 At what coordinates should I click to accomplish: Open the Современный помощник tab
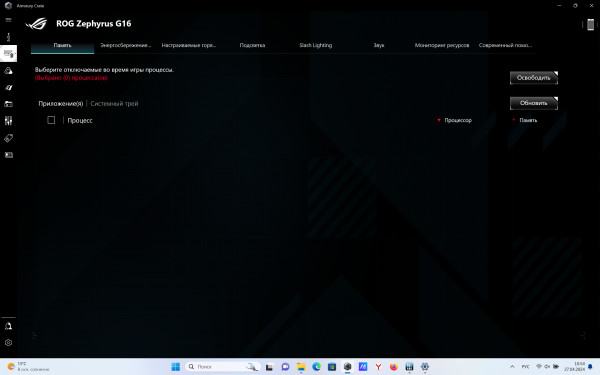tap(505, 45)
